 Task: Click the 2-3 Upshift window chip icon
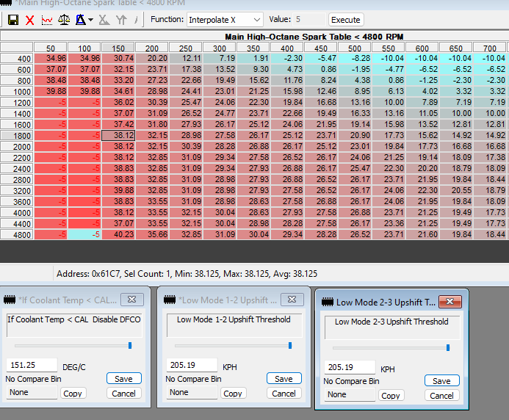tap(328, 302)
